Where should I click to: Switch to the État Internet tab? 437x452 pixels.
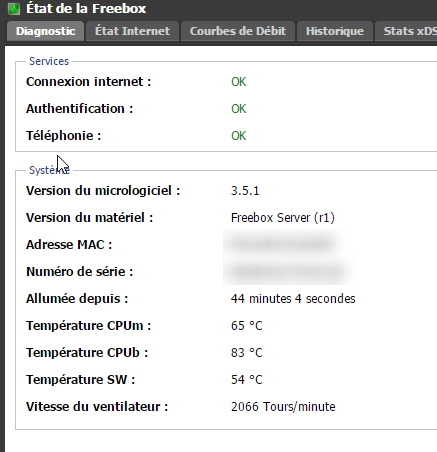pos(132,31)
